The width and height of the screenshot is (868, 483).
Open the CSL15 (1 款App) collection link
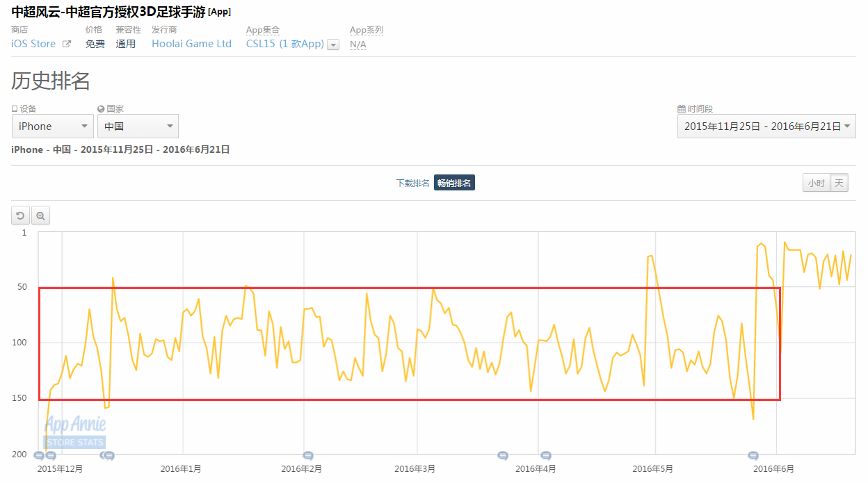coord(285,44)
